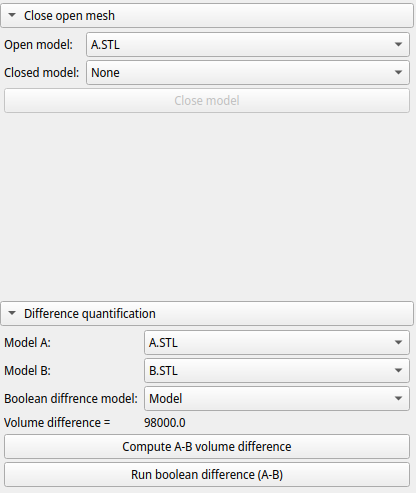Screen dimensions: 416x493
Task: Open the Closed model dropdown
Action: (248, 72)
